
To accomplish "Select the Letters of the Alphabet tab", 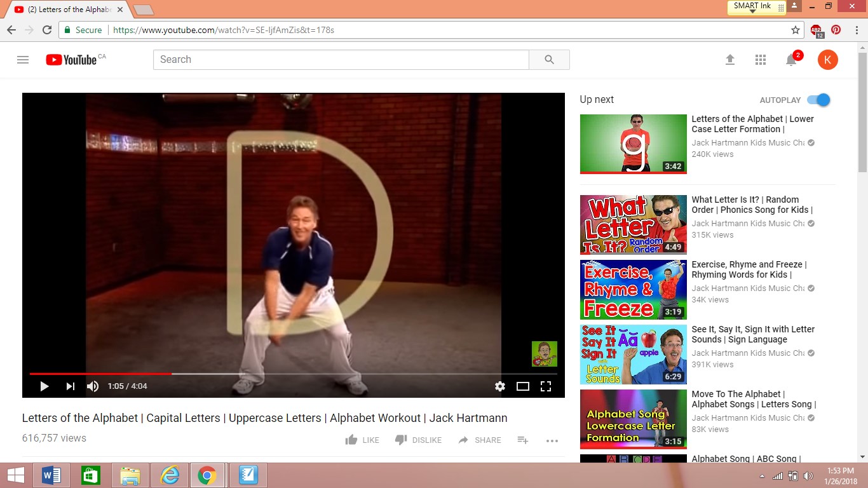I will point(68,10).
